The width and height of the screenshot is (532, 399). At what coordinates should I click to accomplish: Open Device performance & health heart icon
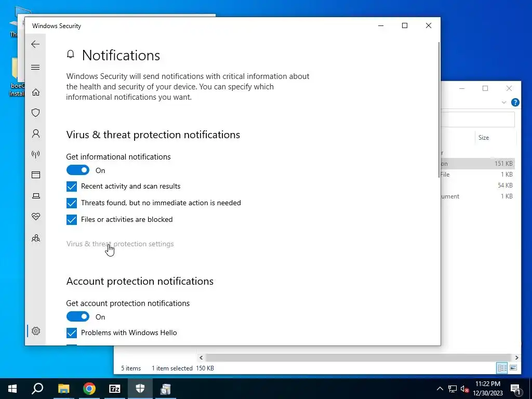point(36,217)
